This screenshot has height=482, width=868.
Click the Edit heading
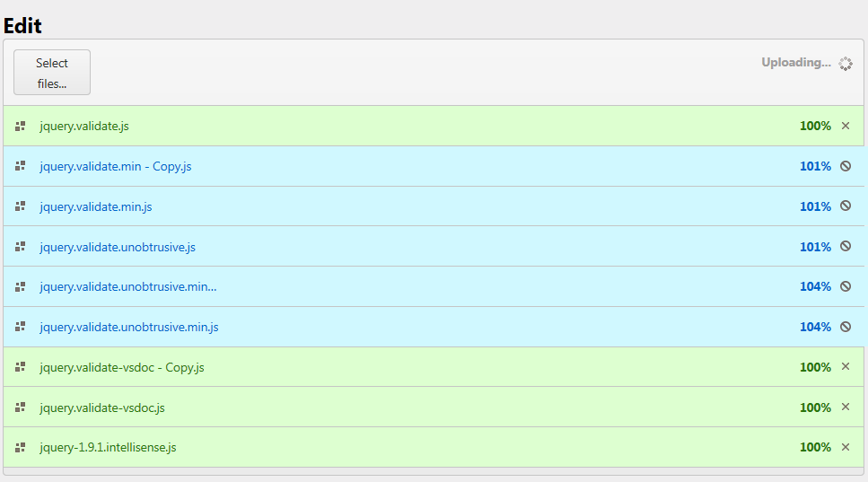coord(22,26)
